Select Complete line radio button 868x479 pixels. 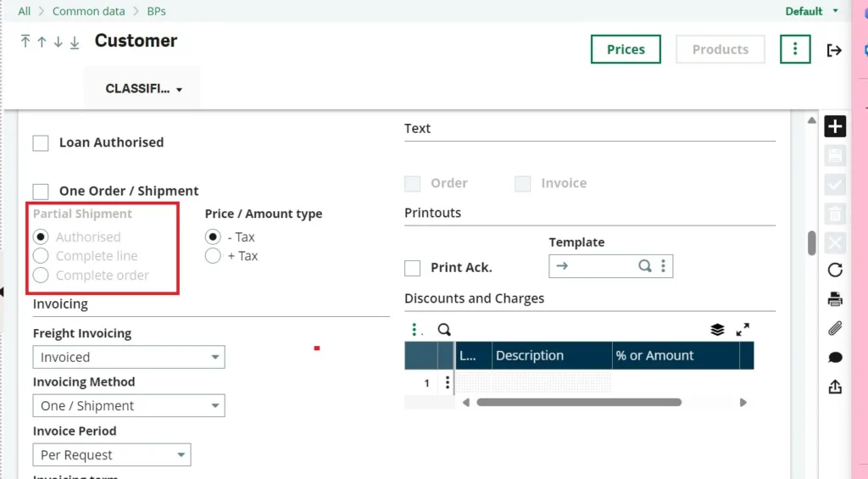click(x=41, y=256)
